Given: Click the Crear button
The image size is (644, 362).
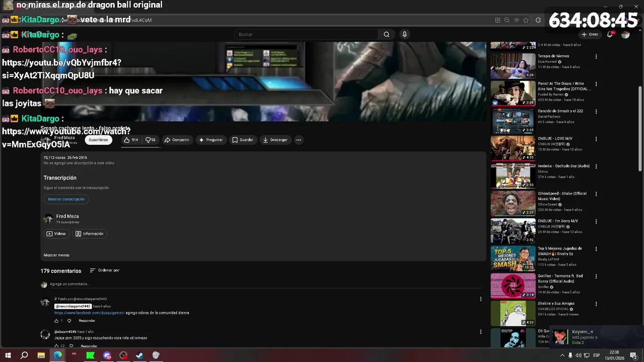Looking at the screenshot, I should (590, 34).
